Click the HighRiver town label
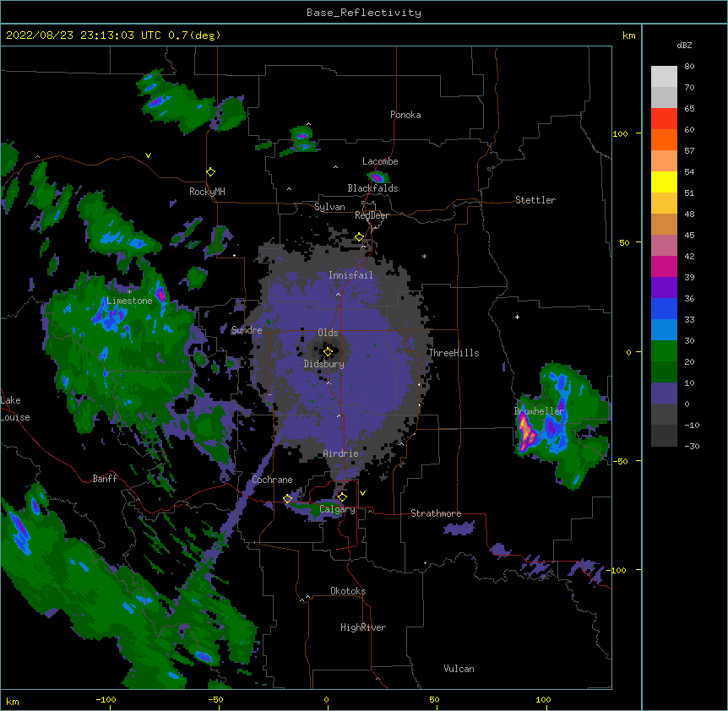728x711 pixels. pyautogui.click(x=363, y=627)
